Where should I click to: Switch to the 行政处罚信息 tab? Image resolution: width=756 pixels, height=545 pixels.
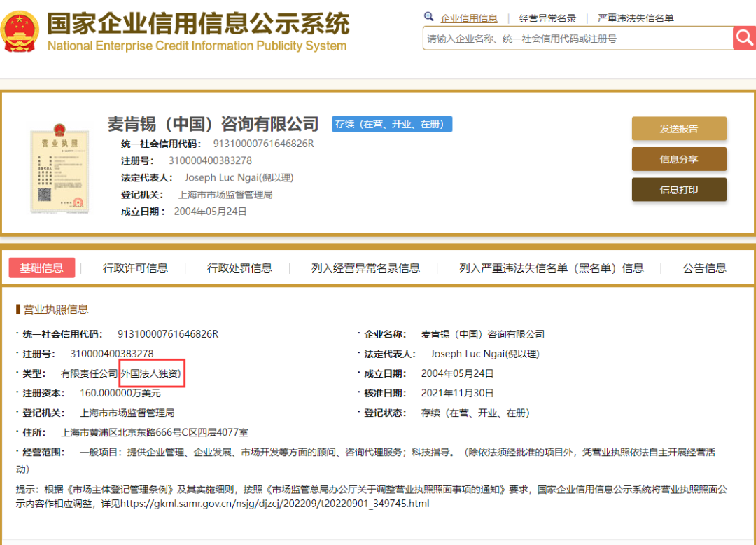point(239,268)
